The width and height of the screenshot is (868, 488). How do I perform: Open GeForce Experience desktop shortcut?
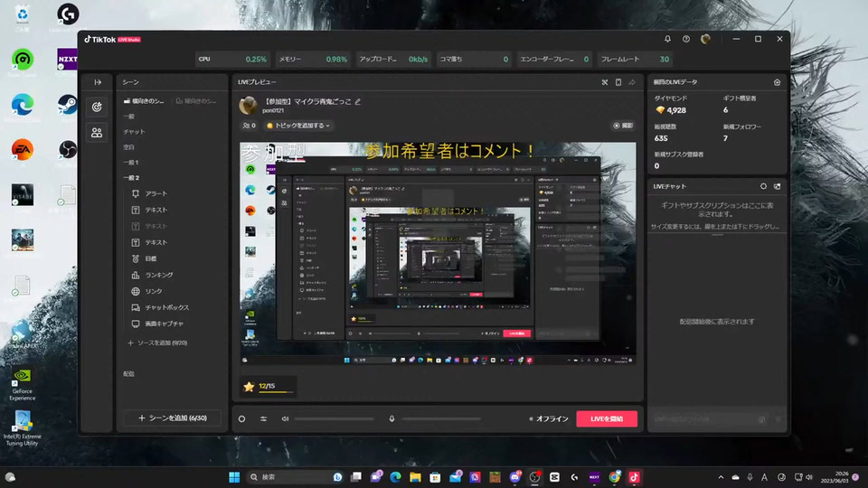(22, 383)
